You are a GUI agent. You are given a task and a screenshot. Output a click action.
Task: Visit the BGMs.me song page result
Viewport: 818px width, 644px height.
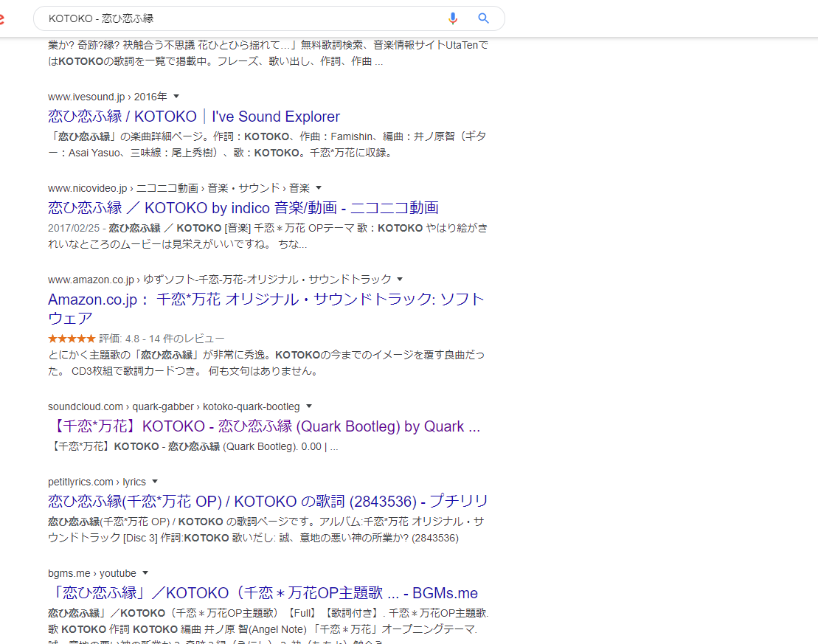click(262, 592)
